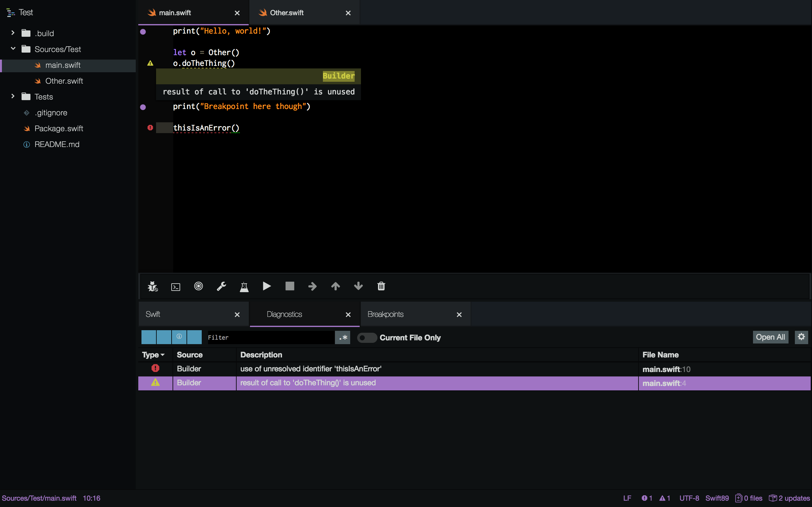This screenshot has height=507, width=812.
Task: Click main.swift:10 file link in diagnostics
Action: (x=666, y=369)
